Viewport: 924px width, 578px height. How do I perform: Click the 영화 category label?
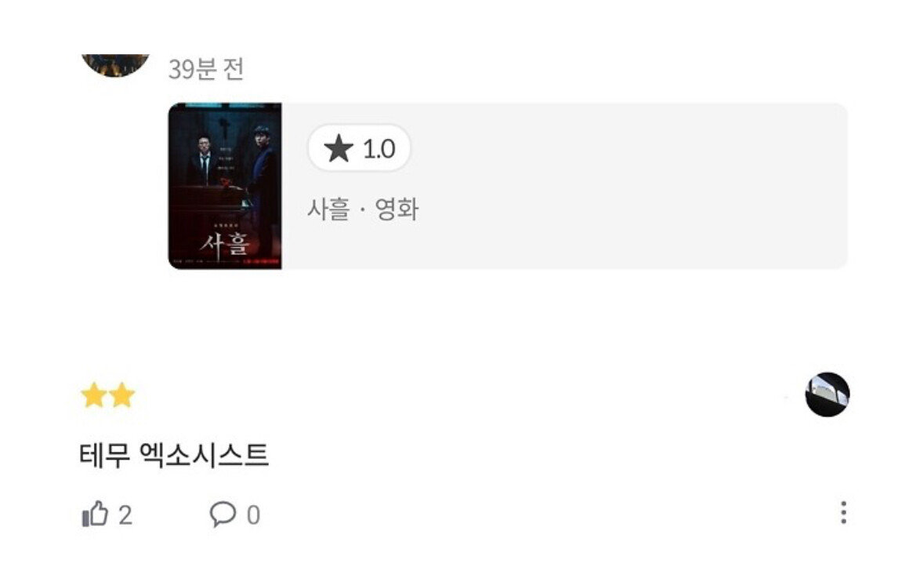[x=397, y=209]
